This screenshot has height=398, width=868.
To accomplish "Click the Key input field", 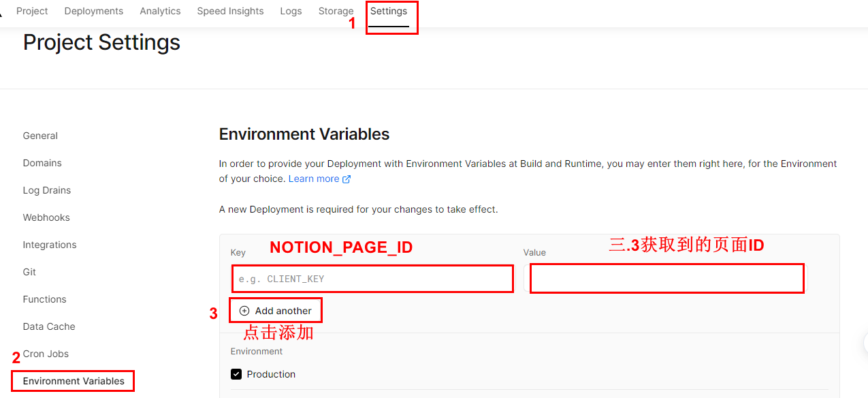I will pyautogui.click(x=372, y=278).
